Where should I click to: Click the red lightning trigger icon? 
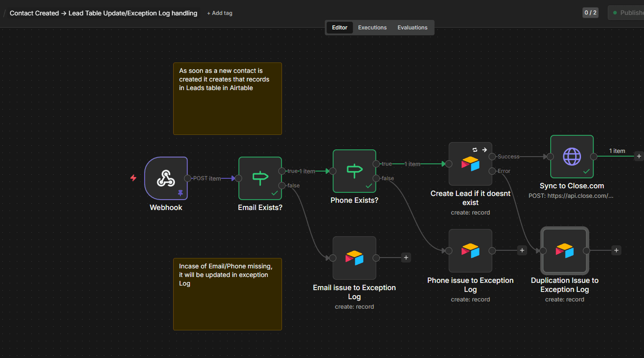[133, 178]
